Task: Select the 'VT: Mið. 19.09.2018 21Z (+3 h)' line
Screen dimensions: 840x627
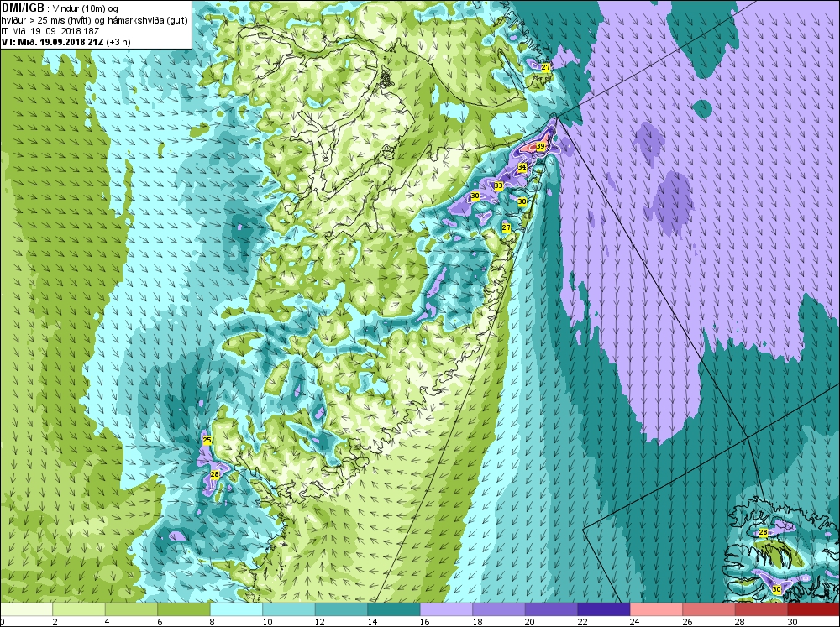Action: [x=66, y=42]
